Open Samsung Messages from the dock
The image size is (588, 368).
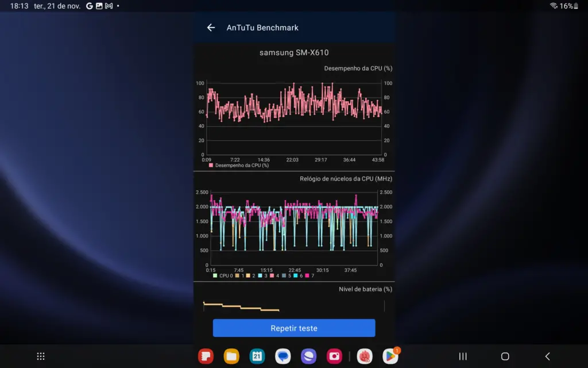(x=282, y=356)
